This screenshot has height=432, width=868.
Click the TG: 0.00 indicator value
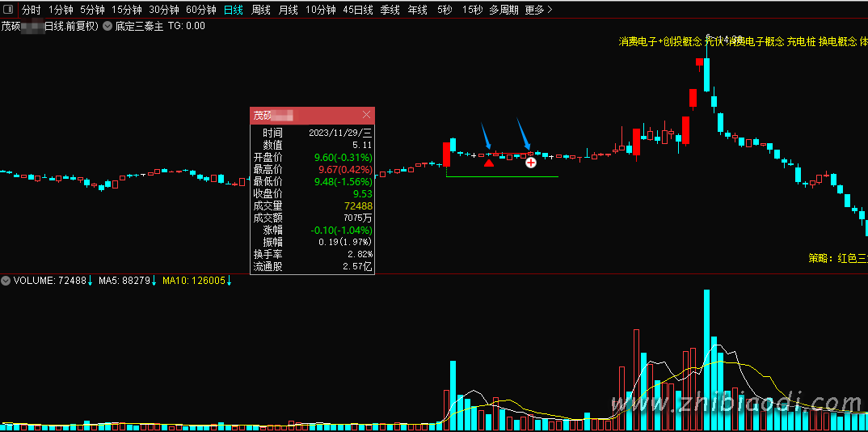[x=186, y=25]
